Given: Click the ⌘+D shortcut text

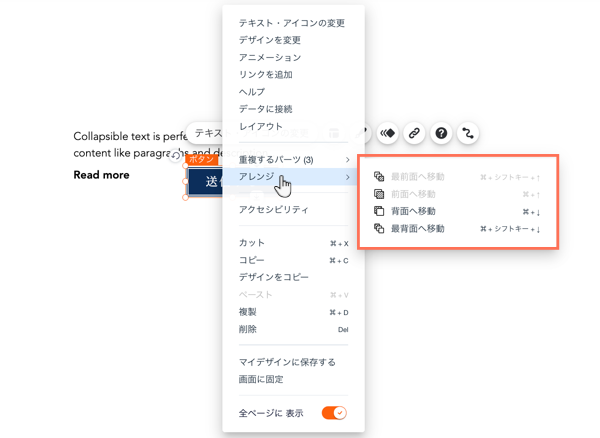Looking at the screenshot, I should pos(339,313).
